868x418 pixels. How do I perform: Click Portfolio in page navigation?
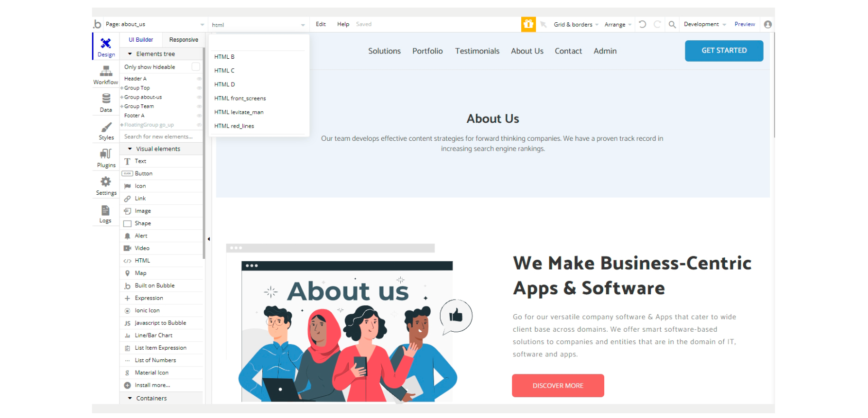pyautogui.click(x=427, y=51)
